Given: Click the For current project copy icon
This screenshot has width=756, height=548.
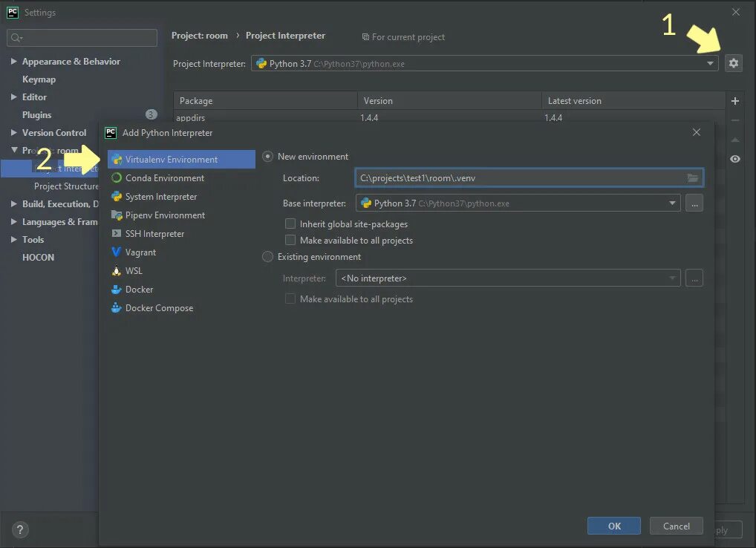Looking at the screenshot, I should coord(365,37).
